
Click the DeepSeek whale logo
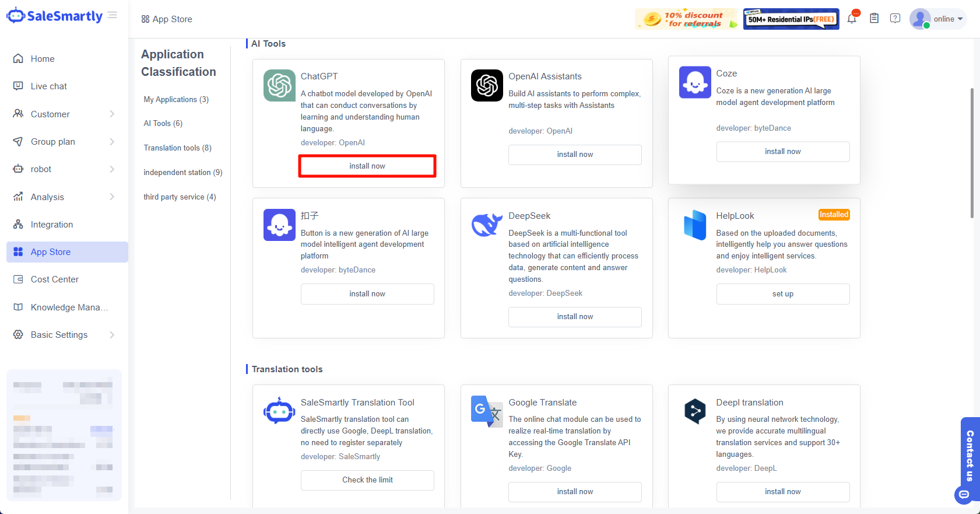[x=487, y=225]
